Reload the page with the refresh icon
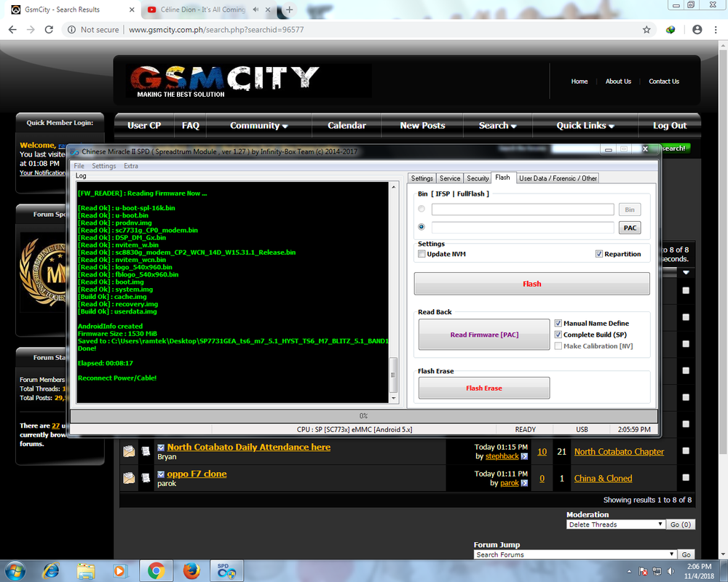This screenshot has height=582, width=728. pyautogui.click(x=49, y=30)
